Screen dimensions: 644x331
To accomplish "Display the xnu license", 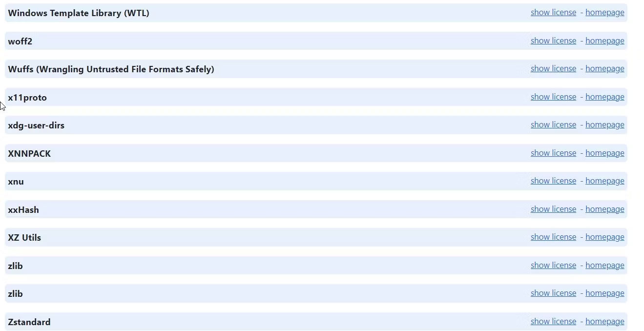I will tap(553, 181).
